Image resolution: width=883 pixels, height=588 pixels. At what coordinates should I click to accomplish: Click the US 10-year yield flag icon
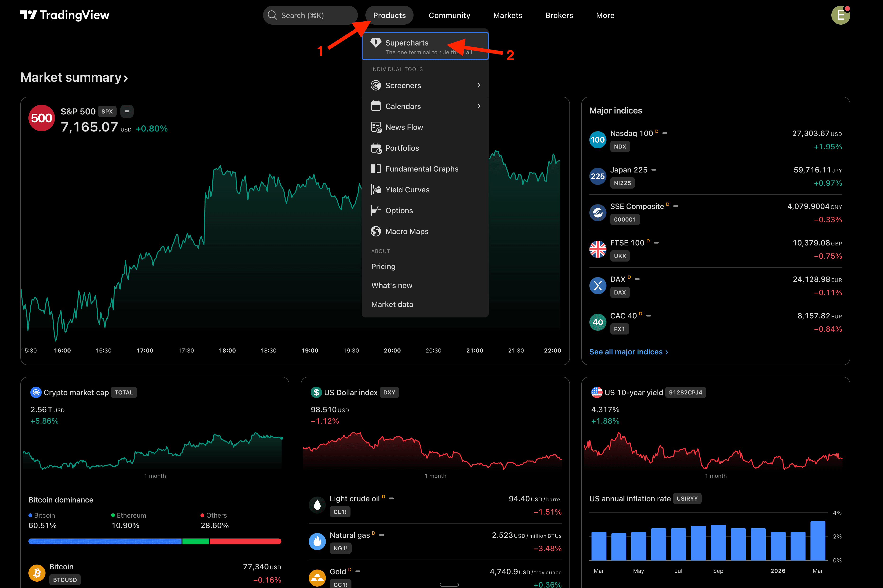596,392
